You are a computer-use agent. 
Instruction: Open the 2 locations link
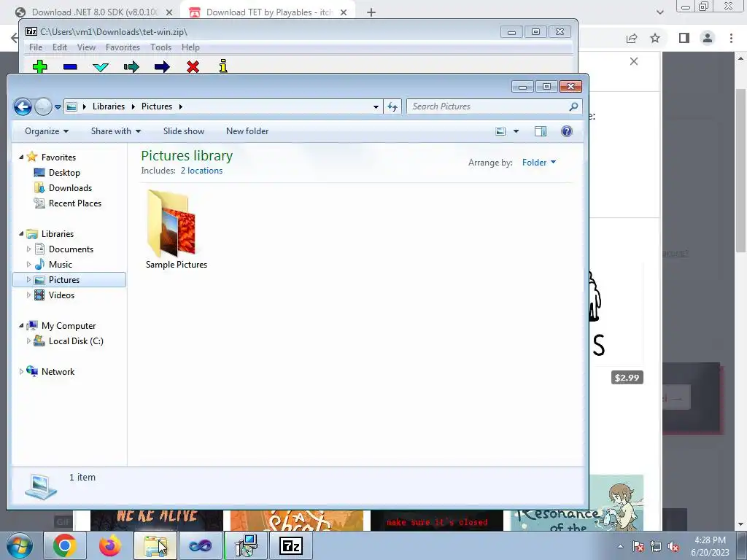(201, 171)
